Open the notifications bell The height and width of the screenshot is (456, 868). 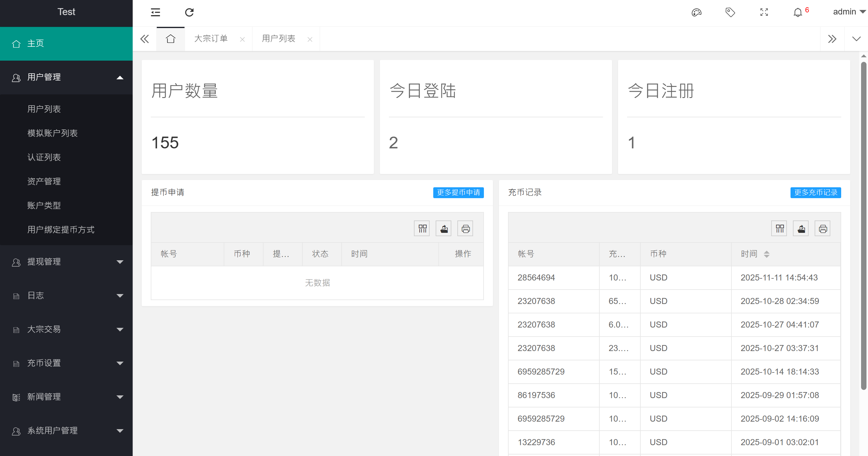click(x=797, y=12)
